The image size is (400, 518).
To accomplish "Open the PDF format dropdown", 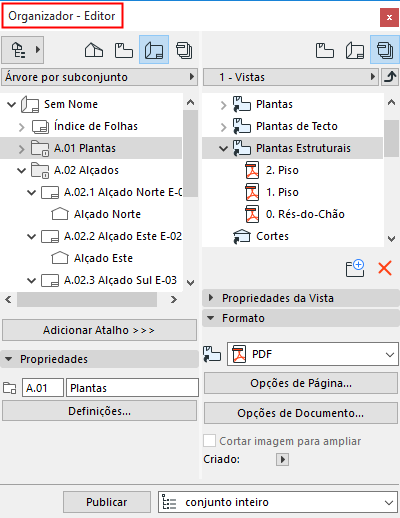I will pos(313,354).
